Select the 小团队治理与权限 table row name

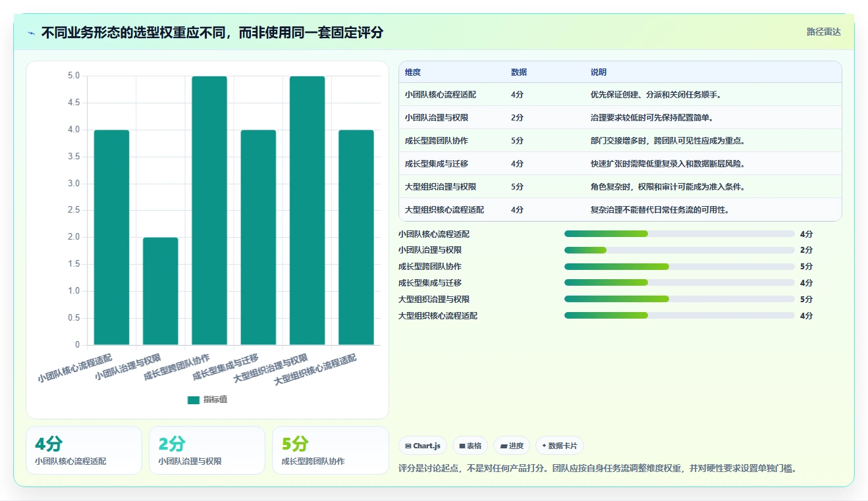coord(437,118)
